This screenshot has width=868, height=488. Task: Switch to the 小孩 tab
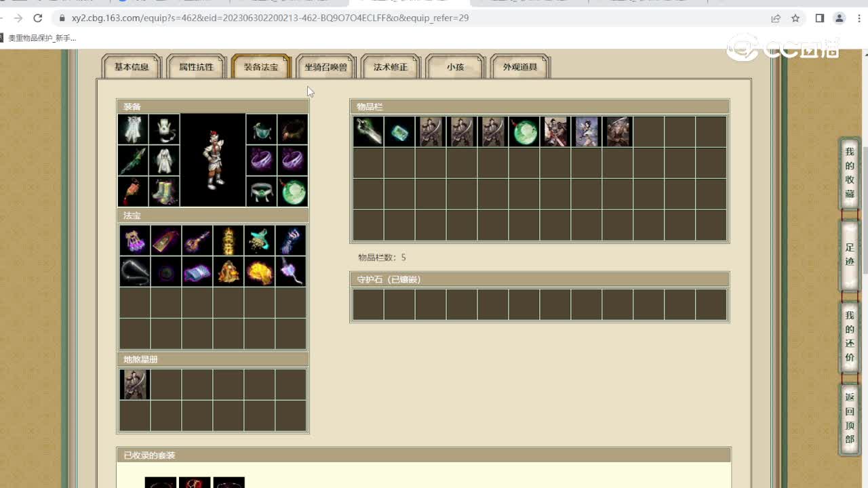(455, 67)
